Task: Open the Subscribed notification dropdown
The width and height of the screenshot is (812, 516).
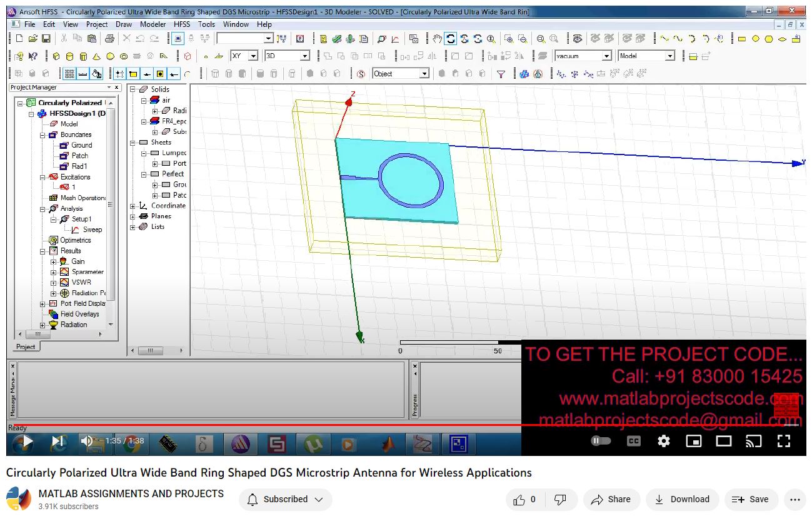Action: (x=285, y=500)
